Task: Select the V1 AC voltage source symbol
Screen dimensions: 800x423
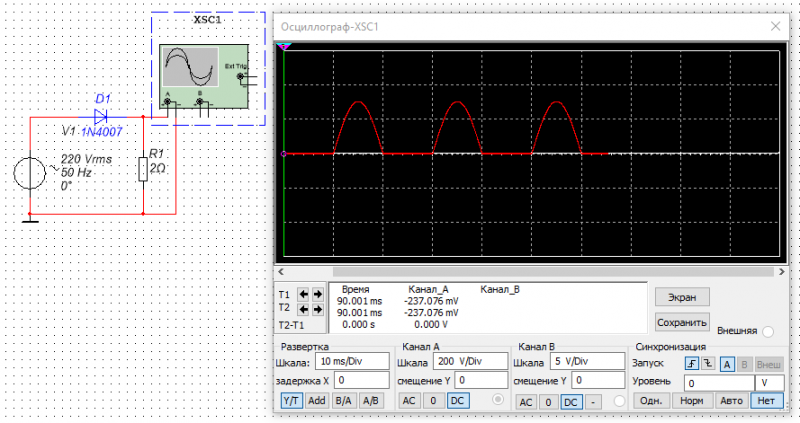Action: 30,173
